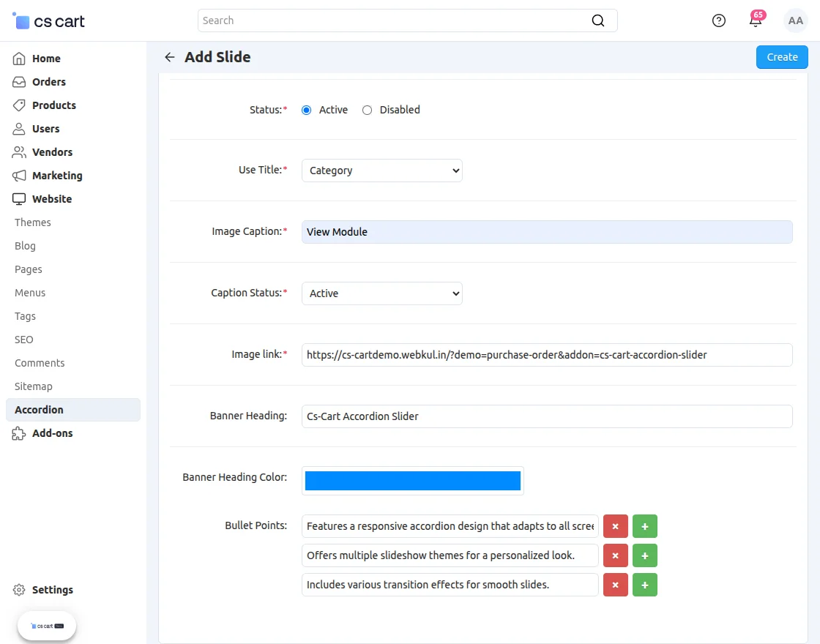This screenshot has width=820, height=644.
Task: Open the Banner Heading Color swatch
Action: click(412, 480)
